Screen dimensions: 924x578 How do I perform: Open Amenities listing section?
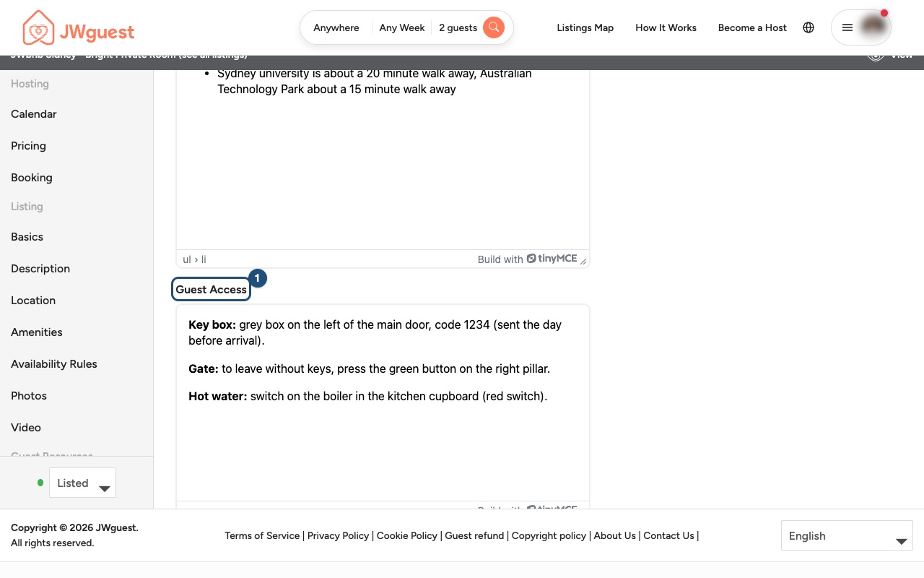coord(37,332)
